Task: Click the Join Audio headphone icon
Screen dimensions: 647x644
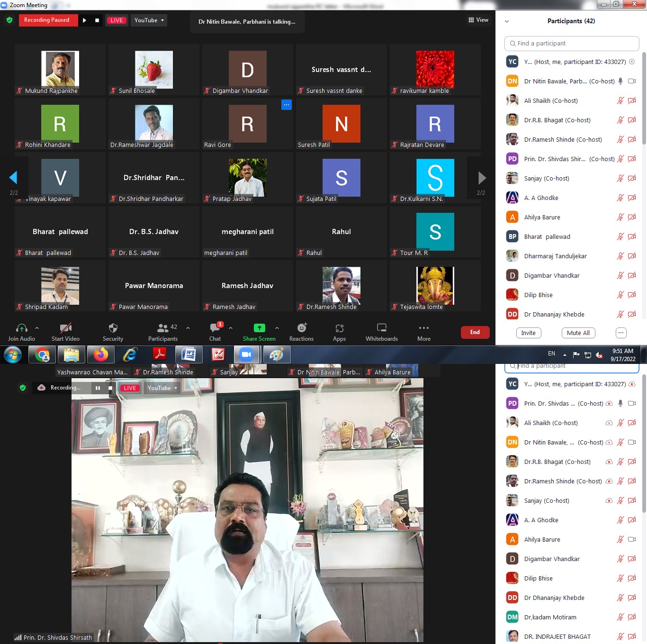Action: tap(21, 328)
